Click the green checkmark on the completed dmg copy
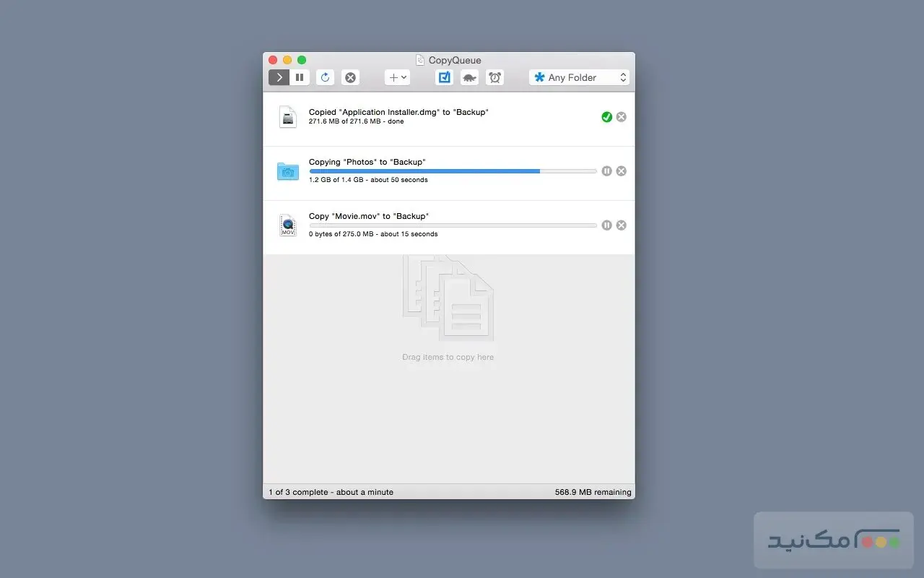Viewport: 924px width, 578px height. tap(606, 116)
